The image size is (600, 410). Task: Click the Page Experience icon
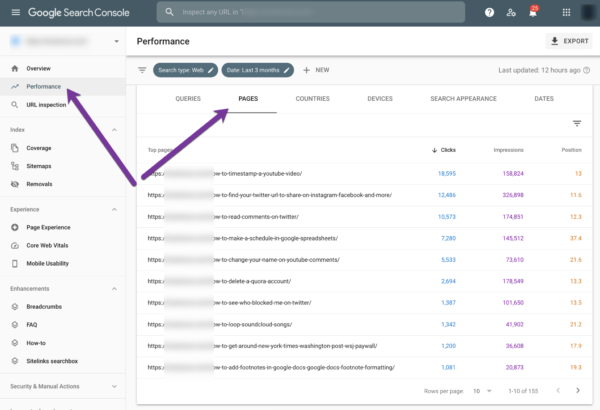click(15, 227)
